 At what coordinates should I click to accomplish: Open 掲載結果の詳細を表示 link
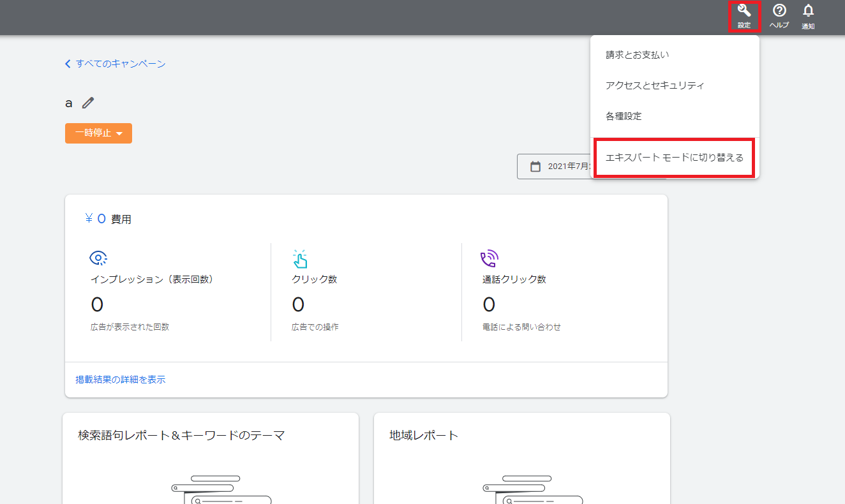pos(121,380)
